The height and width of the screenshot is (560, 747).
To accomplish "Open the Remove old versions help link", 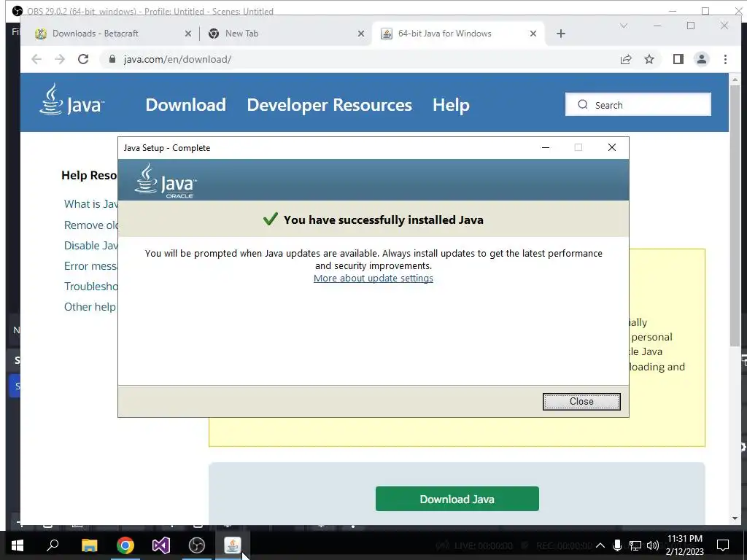I will (x=91, y=225).
